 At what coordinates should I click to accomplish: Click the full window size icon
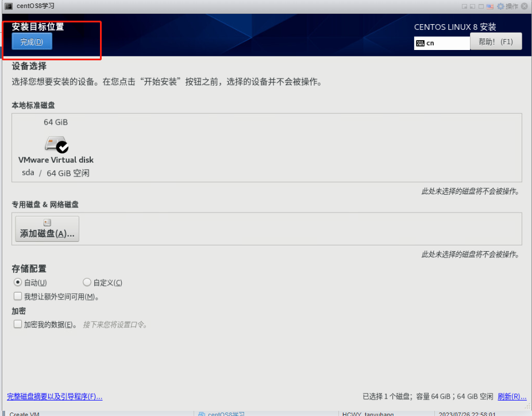(481, 6)
